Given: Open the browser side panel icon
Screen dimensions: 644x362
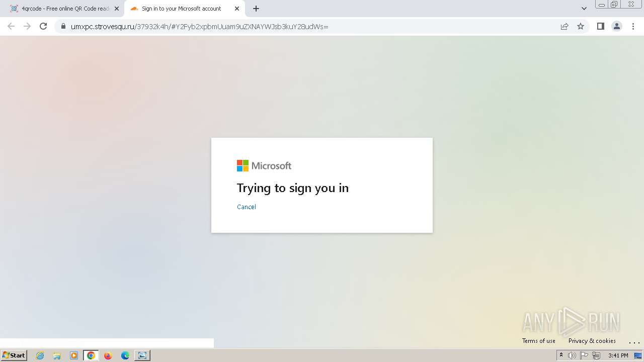Looking at the screenshot, I should (x=600, y=26).
